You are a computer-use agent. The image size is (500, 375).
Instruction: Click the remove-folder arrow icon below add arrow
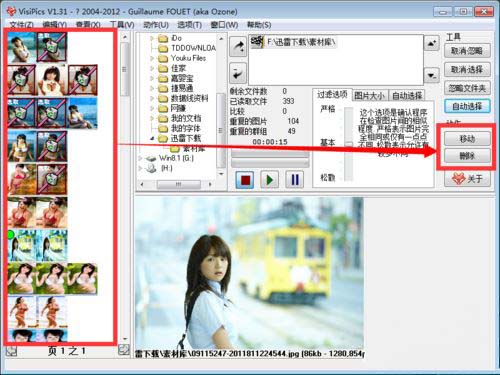pos(238,73)
